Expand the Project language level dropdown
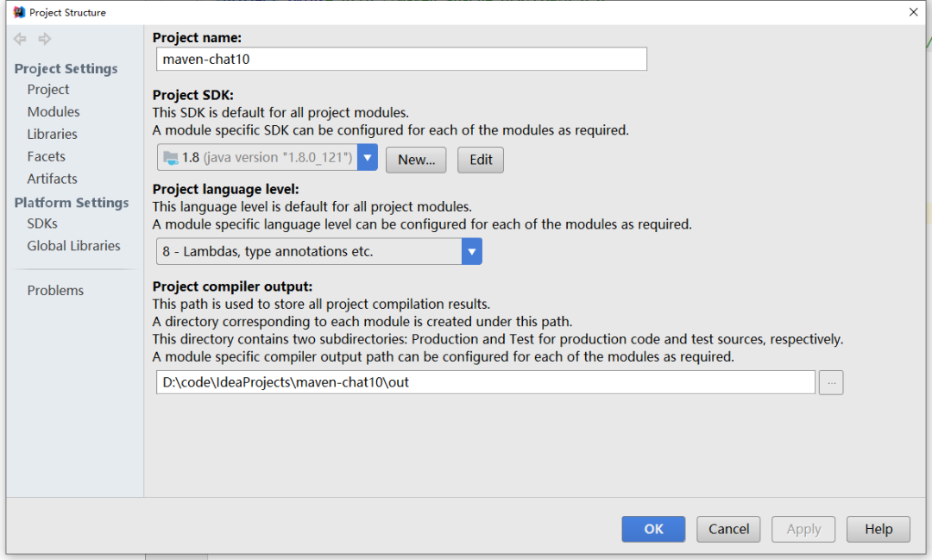Image resolution: width=932 pixels, height=560 pixels. (471, 252)
